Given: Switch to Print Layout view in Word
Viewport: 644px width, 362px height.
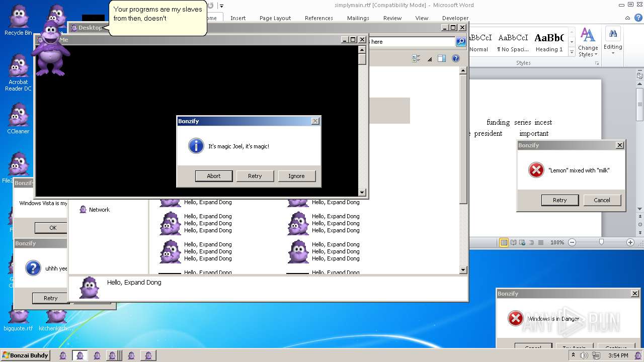Looking at the screenshot, I should [504, 242].
